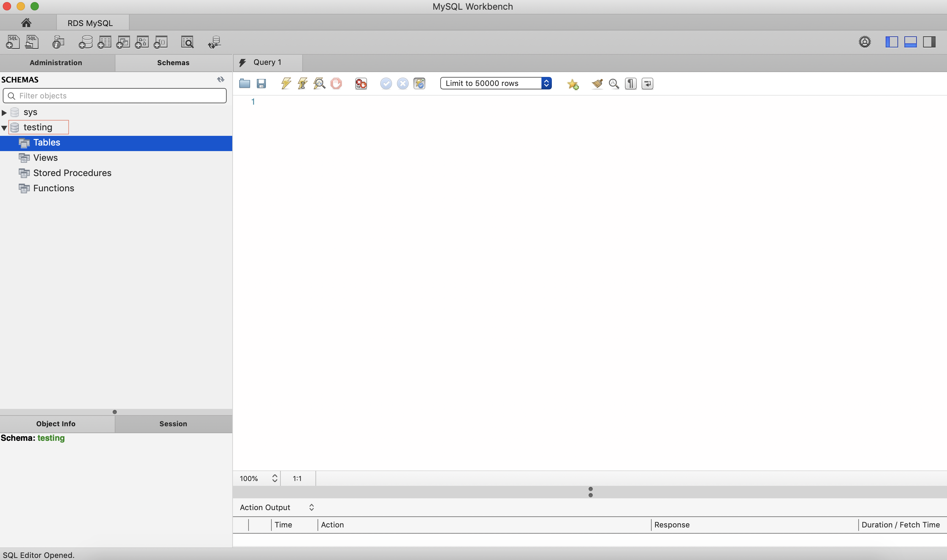Select the sys schema
Viewport: 947px width, 560px height.
pos(30,112)
